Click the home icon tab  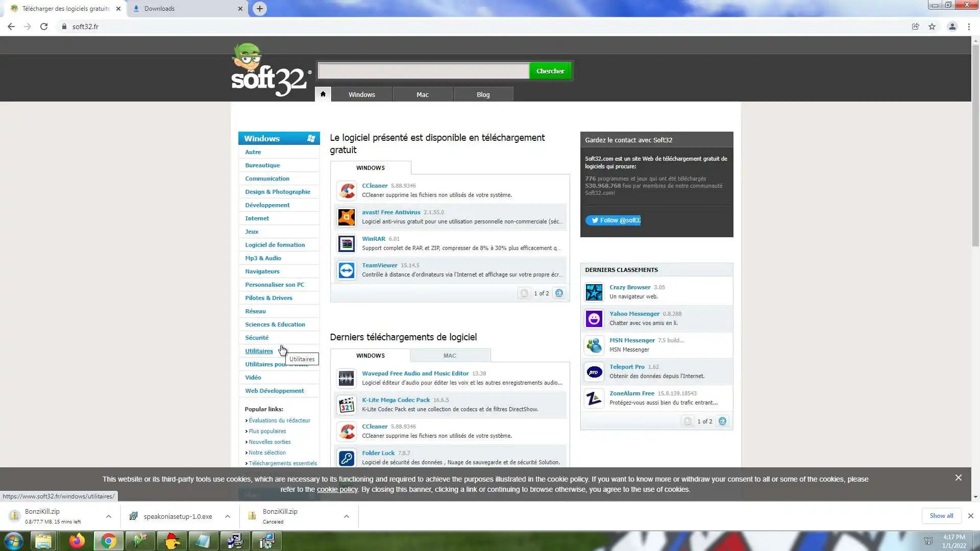[323, 94]
